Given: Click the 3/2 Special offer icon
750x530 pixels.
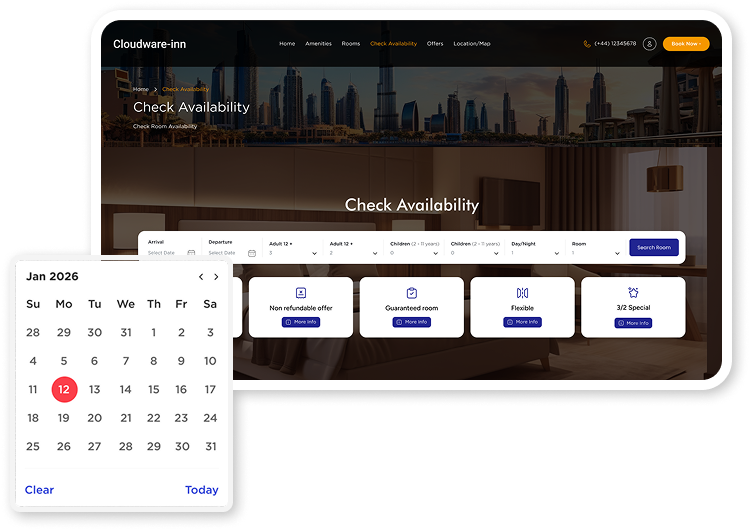Looking at the screenshot, I should tap(633, 293).
